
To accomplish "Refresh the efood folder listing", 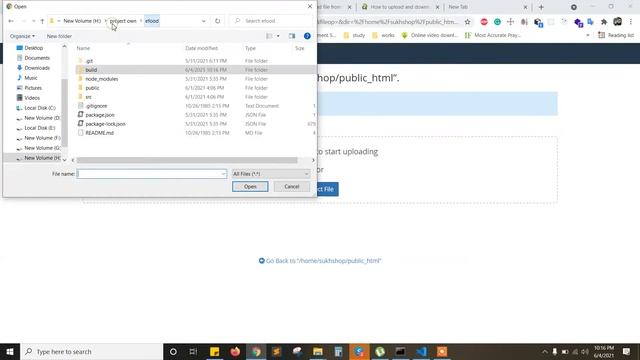I will tap(218, 21).
